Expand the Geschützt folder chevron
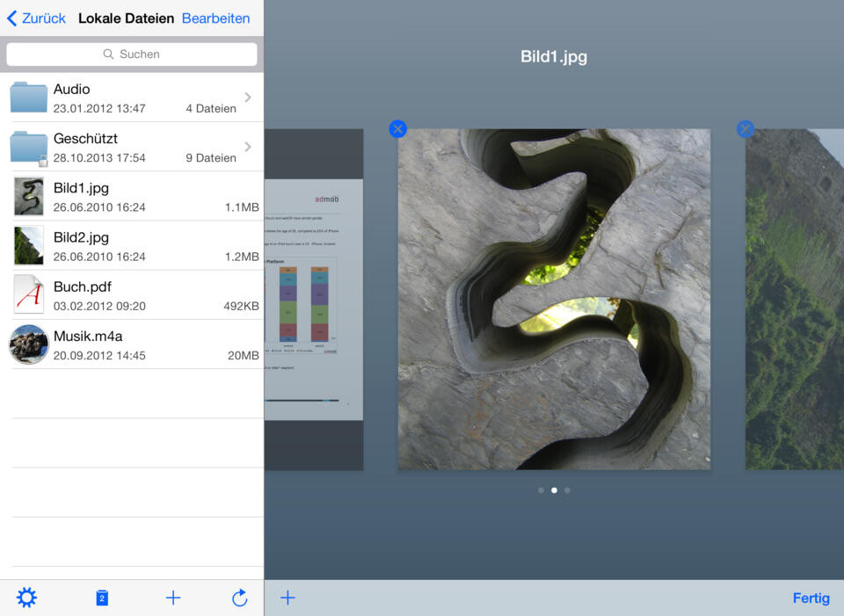Image resolution: width=844 pixels, height=616 pixels. [x=247, y=147]
